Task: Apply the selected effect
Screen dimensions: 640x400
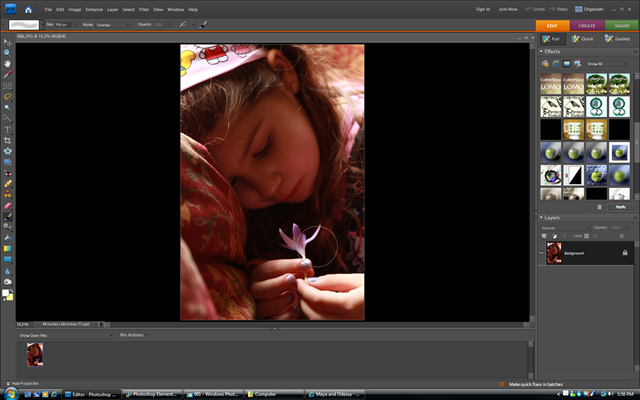Action: click(x=620, y=207)
